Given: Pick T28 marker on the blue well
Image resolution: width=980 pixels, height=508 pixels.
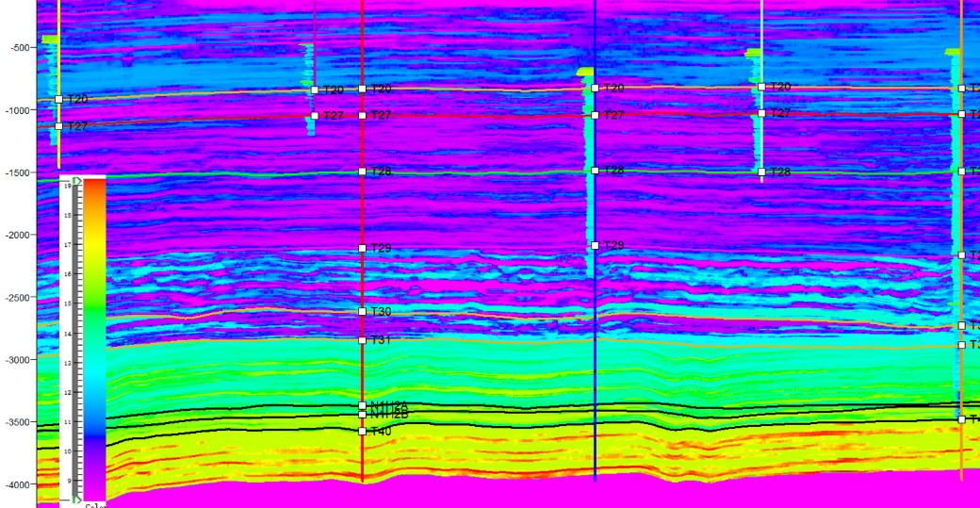Looking at the screenshot, I should click(595, 170).
